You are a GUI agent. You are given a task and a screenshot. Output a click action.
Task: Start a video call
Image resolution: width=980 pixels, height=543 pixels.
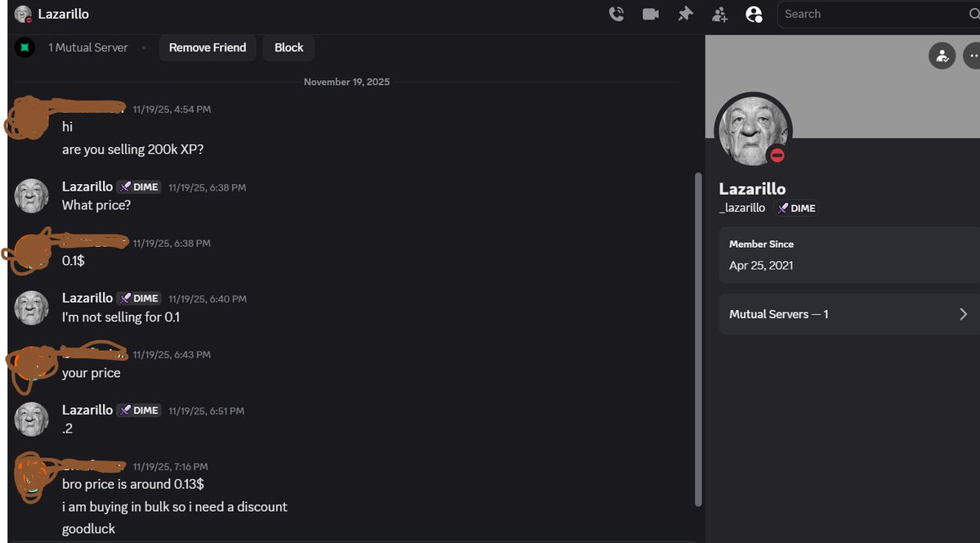click(x=651, y=14)
